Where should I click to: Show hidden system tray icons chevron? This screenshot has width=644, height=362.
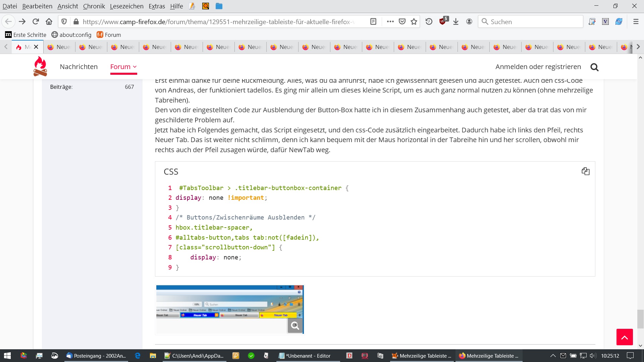click(x=553, y=356)
